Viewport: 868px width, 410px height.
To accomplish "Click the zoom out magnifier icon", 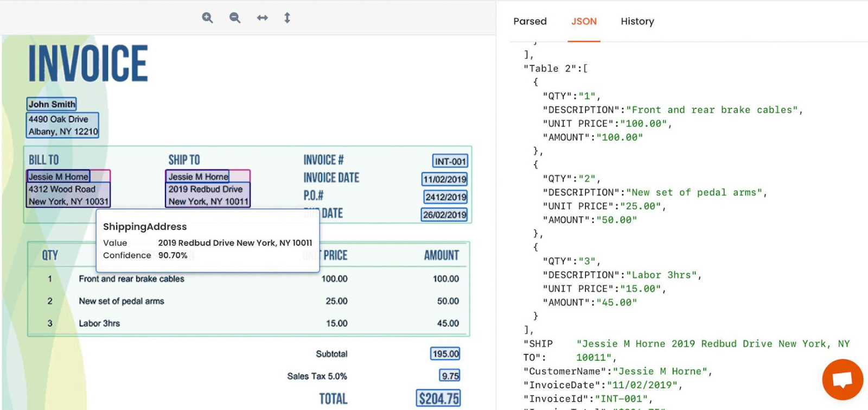I will [235, 18].
